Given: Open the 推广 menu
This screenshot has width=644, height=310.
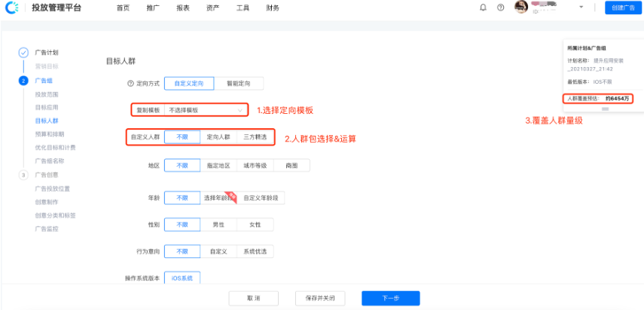Looking at the screenshot, I should 153,8.
